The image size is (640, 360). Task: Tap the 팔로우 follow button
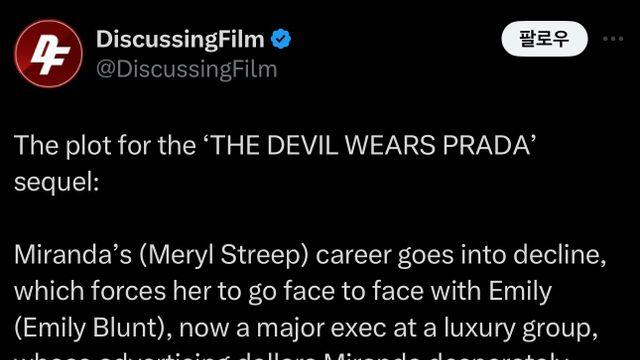point(544,39)
